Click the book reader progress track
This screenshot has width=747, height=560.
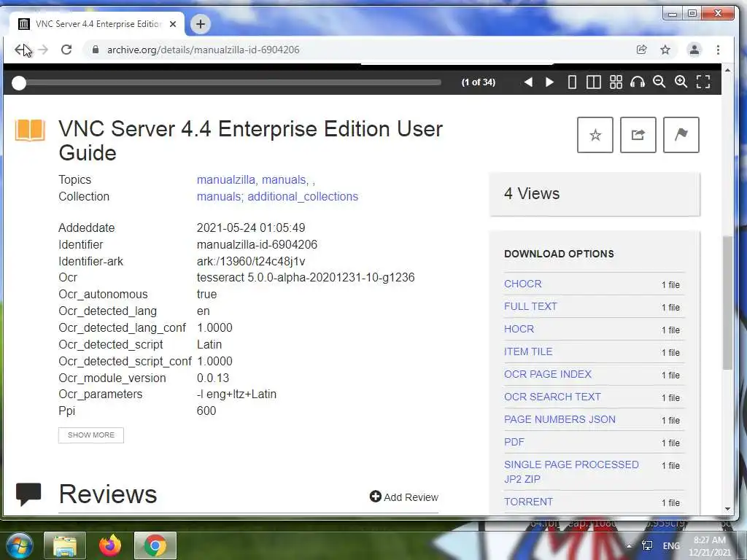tap(233, 82)
